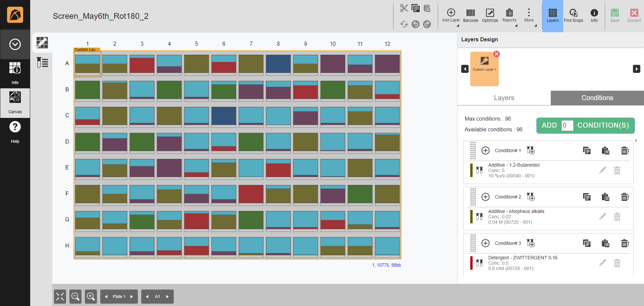Click the ADD CONDITION(S) button
This screenshot has height=306, width=644.
(x=585, y=126)
